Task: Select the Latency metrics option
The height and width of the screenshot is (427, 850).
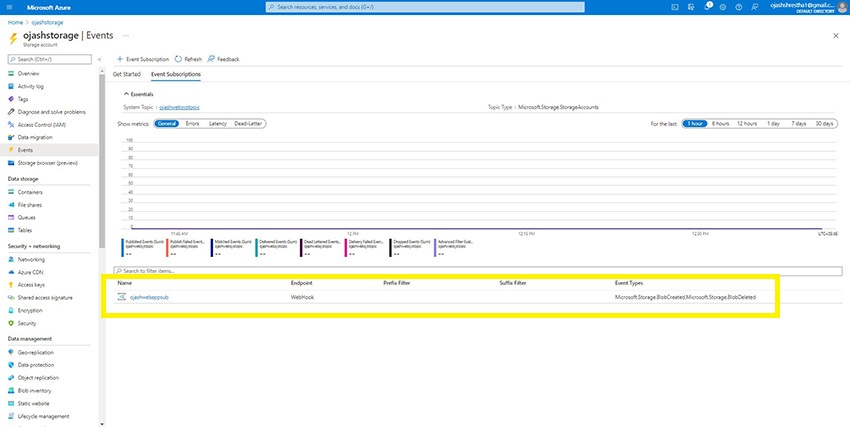Action: (x=218, y=124)
